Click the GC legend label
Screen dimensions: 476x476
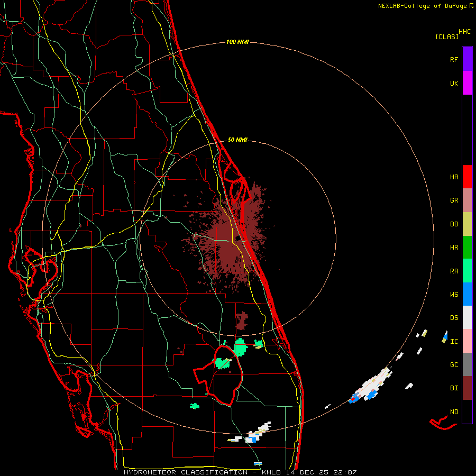coord(454,365)
